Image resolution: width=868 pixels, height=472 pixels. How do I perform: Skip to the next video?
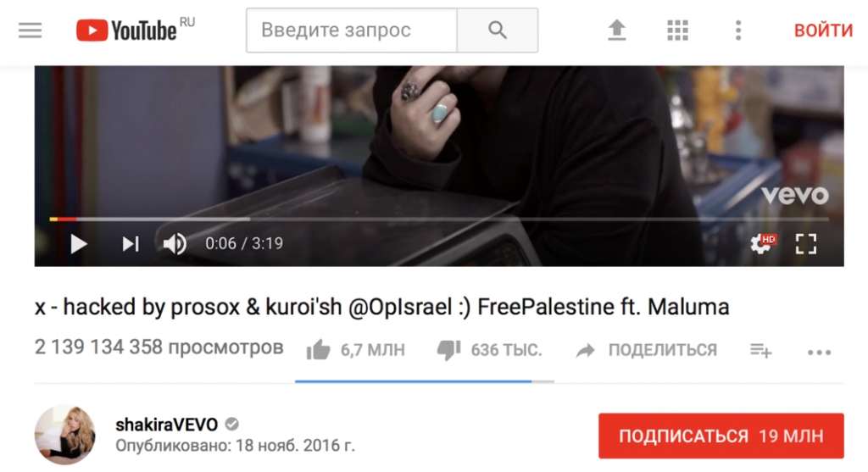click(131, 243)
